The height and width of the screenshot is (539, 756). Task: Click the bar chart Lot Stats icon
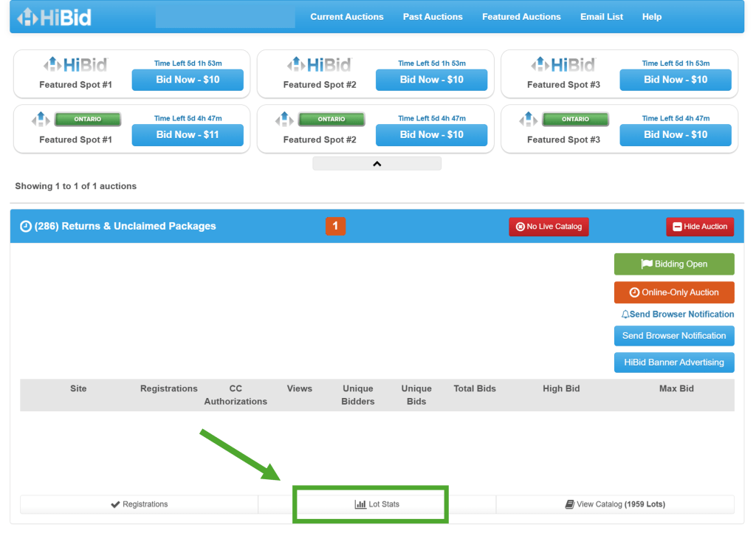pos(360,504)
